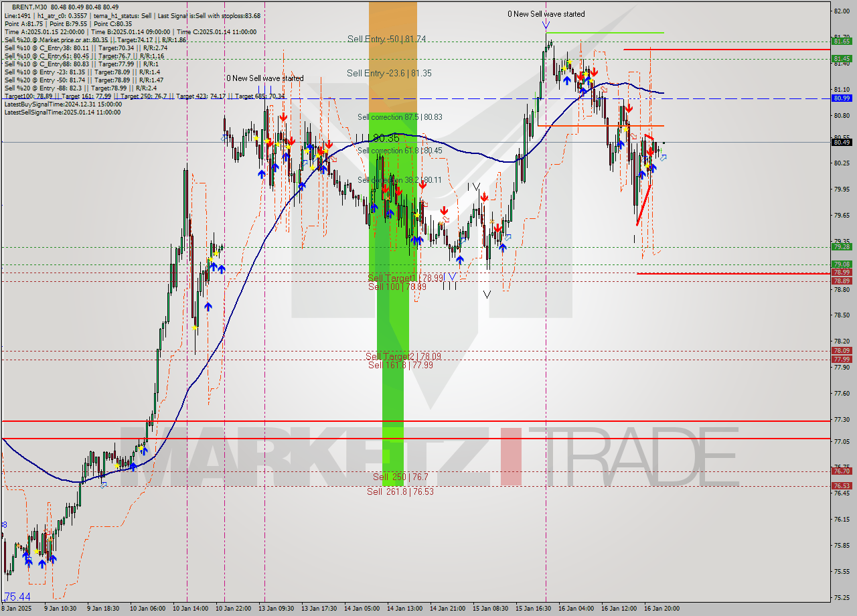Screen dimensions: 857x616
Task: Click the 'Sell 261.8 | 76.53' label
Action: pyautogui.click(x=400, y=491)
